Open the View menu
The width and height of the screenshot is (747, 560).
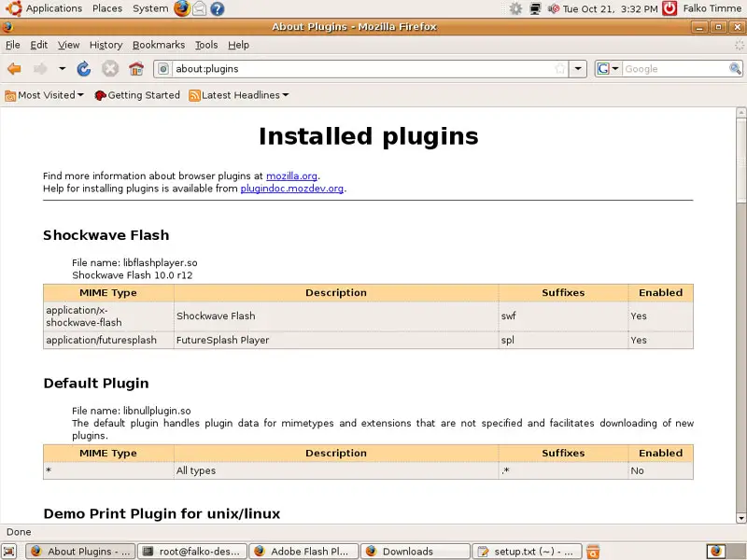pos(68,45)
